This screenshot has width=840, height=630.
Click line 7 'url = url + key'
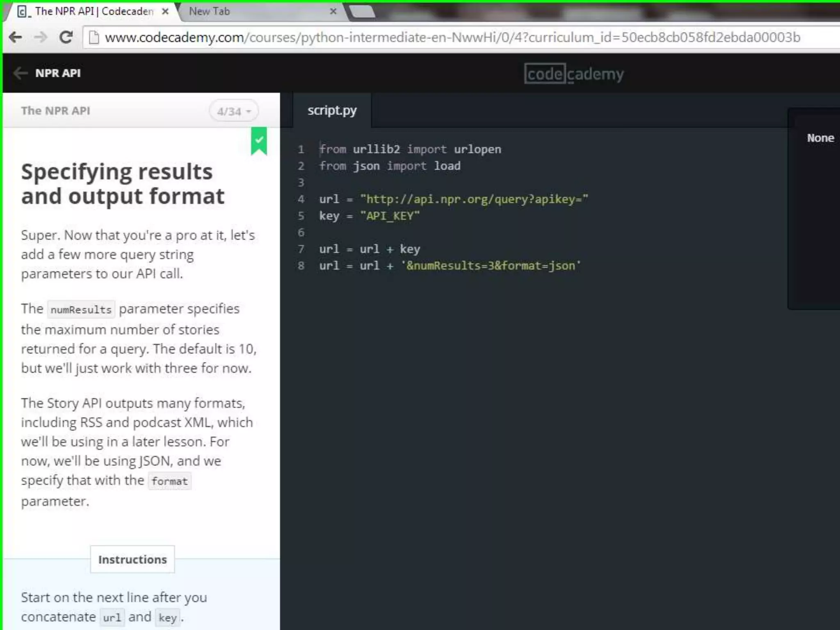click(370, 249)
